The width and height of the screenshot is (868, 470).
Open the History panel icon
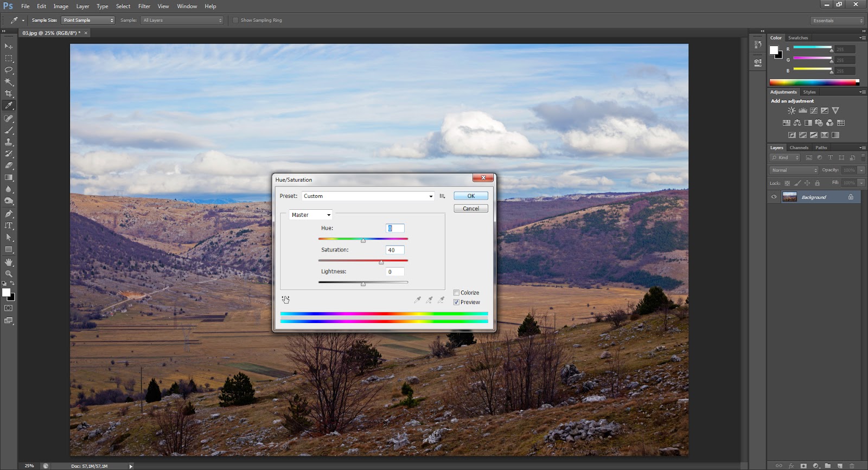coord(758,44)
